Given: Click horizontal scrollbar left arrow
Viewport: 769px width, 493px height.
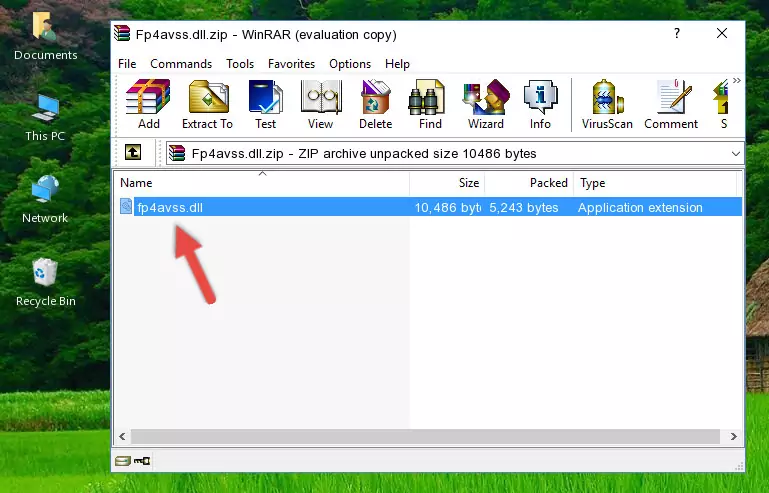Looking at the screenshot, I should pos(122,436).
